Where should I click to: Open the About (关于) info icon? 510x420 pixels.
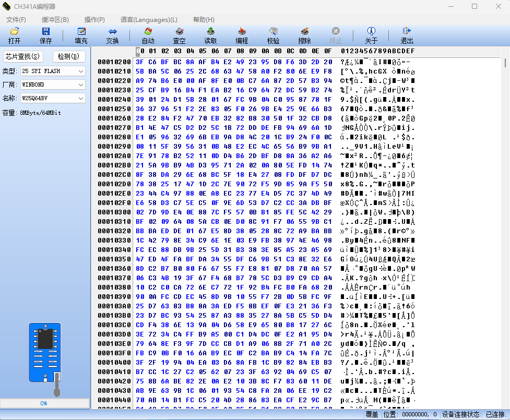pyautogui.click(x=371, y=32)
